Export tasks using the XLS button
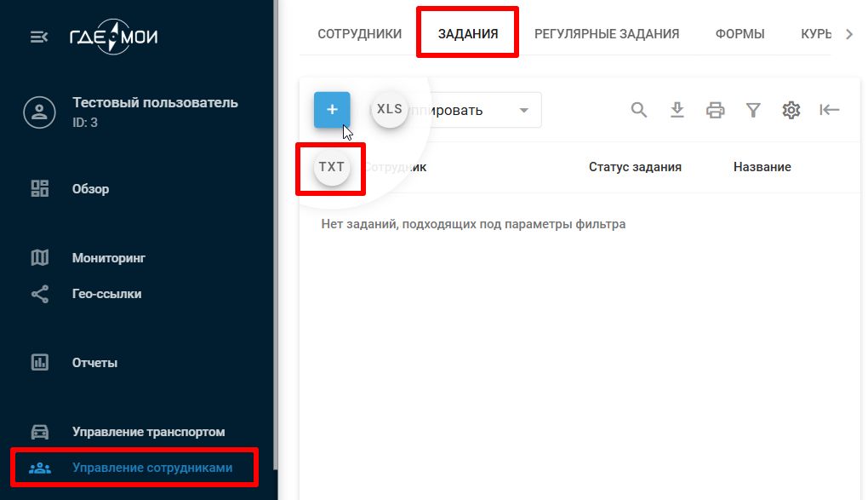 (x=389, y=109)
